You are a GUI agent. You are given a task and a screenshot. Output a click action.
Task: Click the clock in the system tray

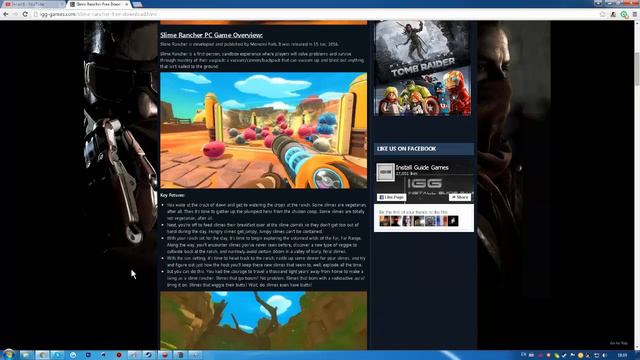pyautogui.click(x=622, y=355)
